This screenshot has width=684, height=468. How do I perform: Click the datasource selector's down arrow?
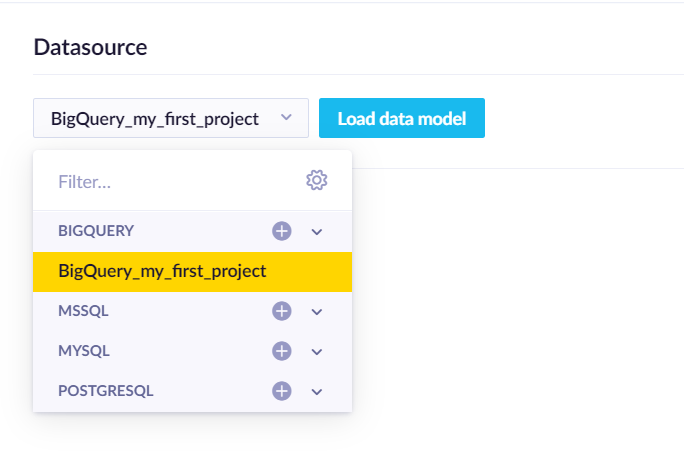tap(287, 118)
